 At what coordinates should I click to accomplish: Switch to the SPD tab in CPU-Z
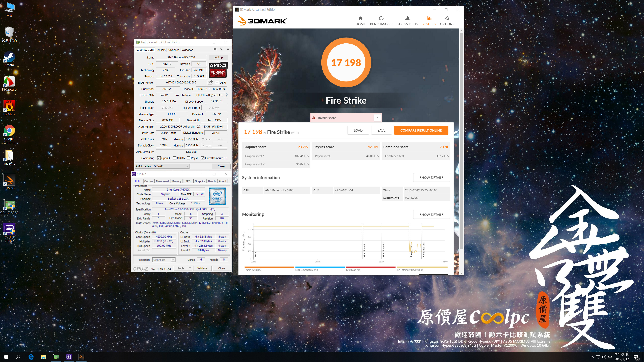point(188,181)
